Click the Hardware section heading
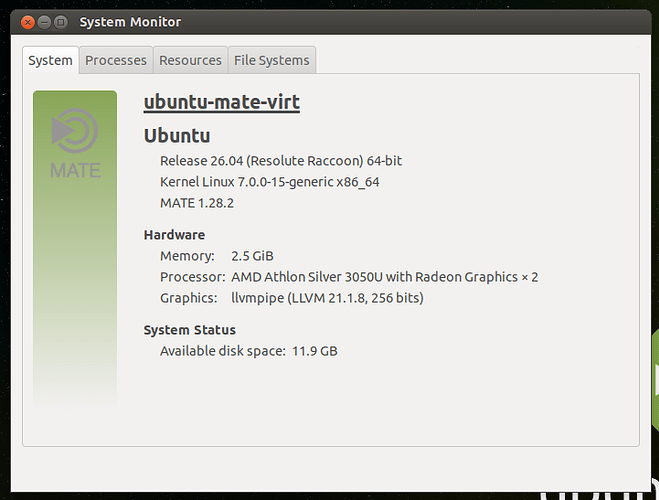The width and height of the screenshot is (659, 500). (174, 235)
